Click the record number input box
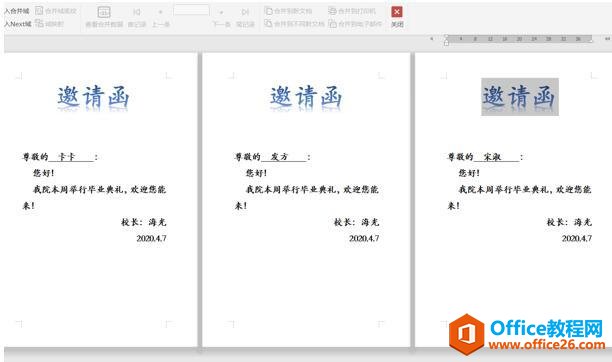The width and height of the screenshot is (612, 362). point(191,10)
